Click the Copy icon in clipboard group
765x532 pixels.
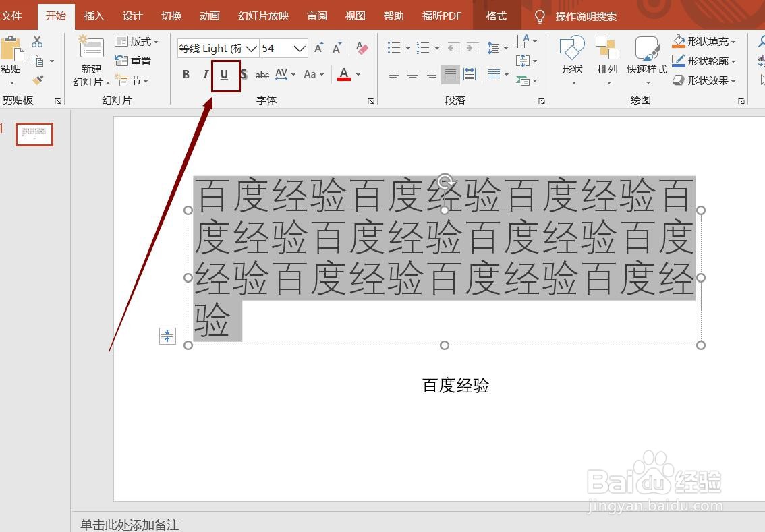coord(38,61)
